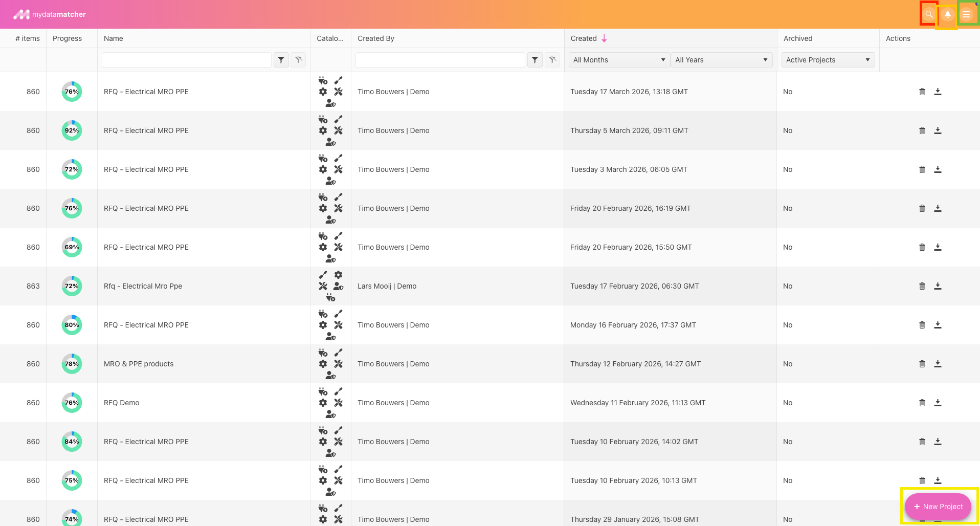
Task: Delete the RFQ Demo project
Action: (x=922, y=403)
